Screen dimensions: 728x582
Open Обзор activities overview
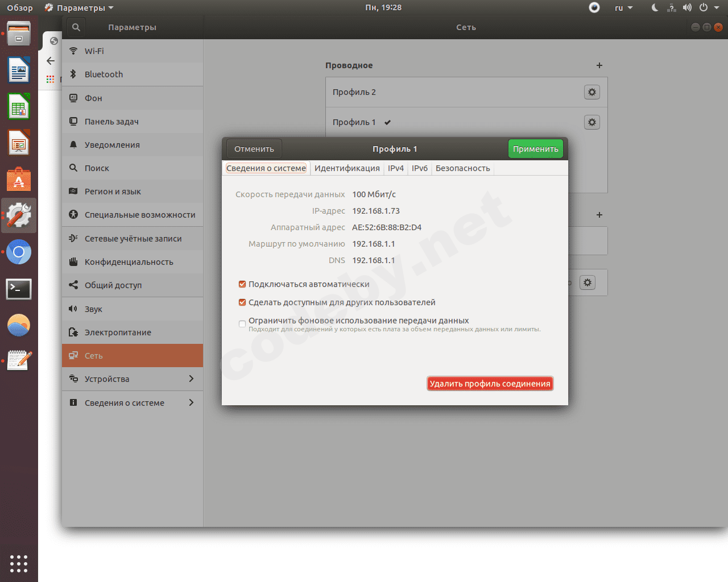tap(20, 8)
